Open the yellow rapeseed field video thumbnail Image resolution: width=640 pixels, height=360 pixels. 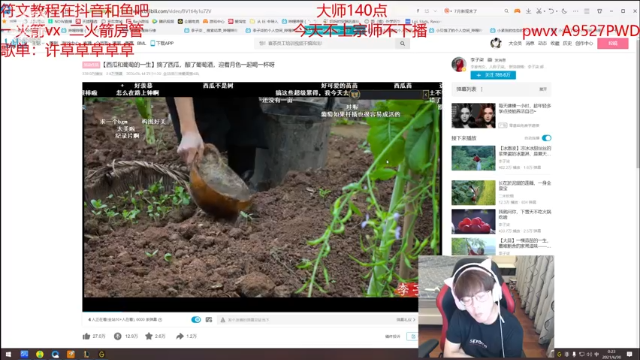(473, 192)
